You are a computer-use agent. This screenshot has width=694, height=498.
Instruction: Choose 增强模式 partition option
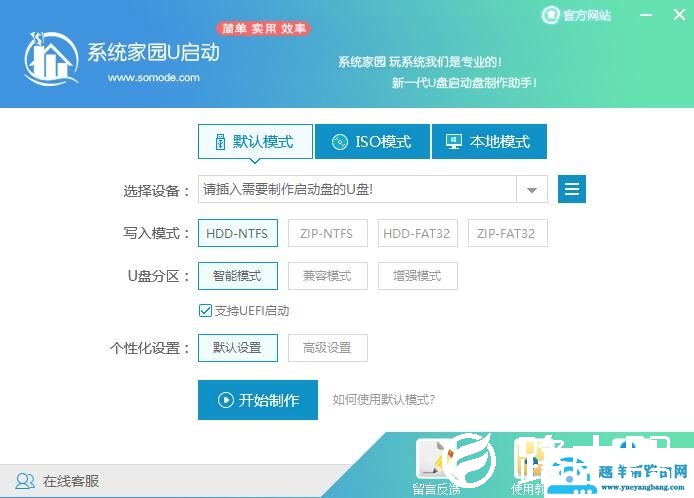(x=417, y=276)
